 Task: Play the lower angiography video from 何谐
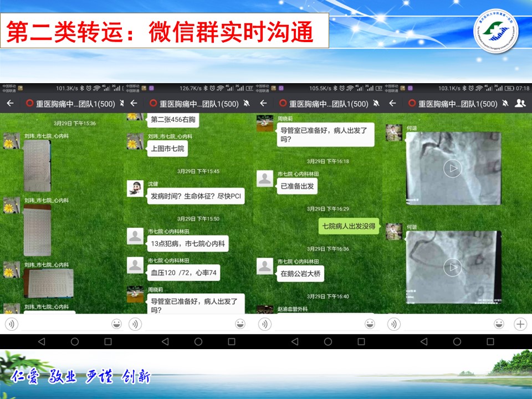pyautogui.click(x=453, y=268)
